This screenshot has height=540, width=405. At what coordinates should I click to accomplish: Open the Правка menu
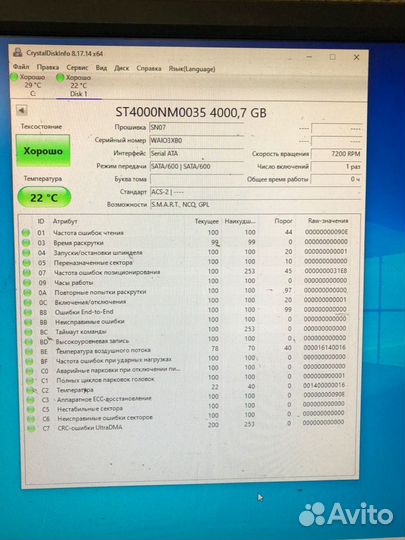point(48,67)
